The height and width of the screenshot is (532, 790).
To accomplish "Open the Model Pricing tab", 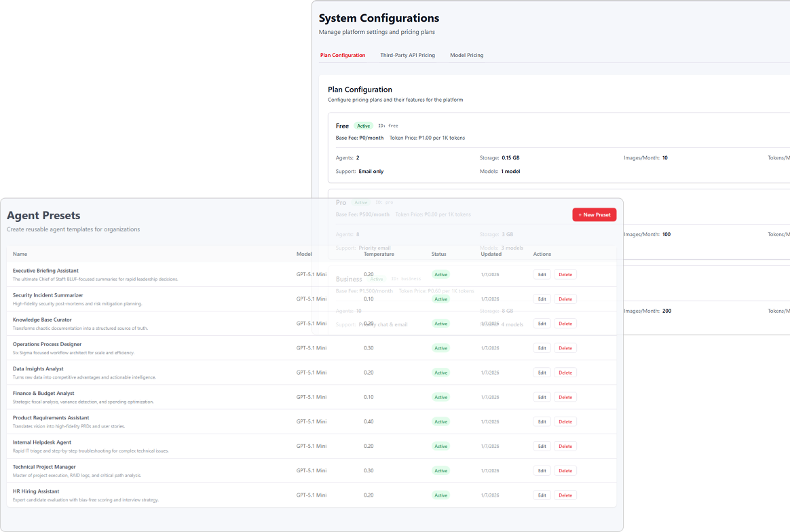I will [x=466, y=55].
